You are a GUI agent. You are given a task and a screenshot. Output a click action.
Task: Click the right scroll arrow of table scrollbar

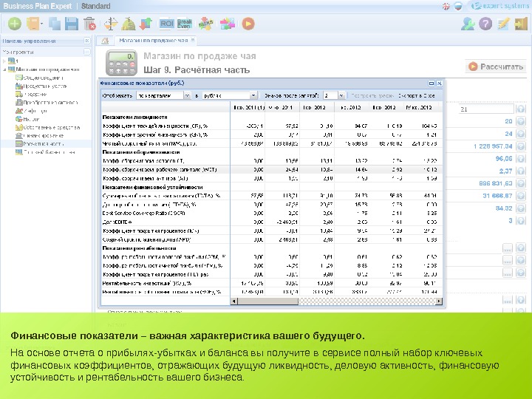click(440, 301)
